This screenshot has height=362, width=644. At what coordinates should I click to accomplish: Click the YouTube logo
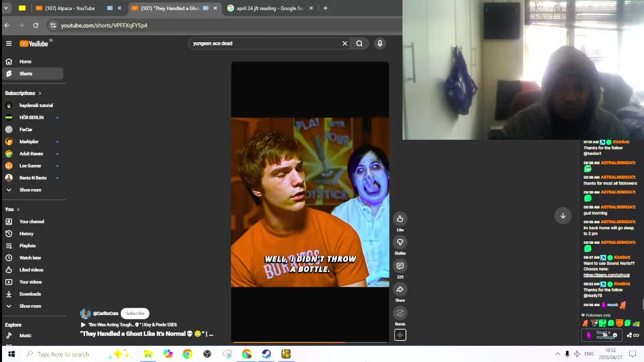[34, 44]
